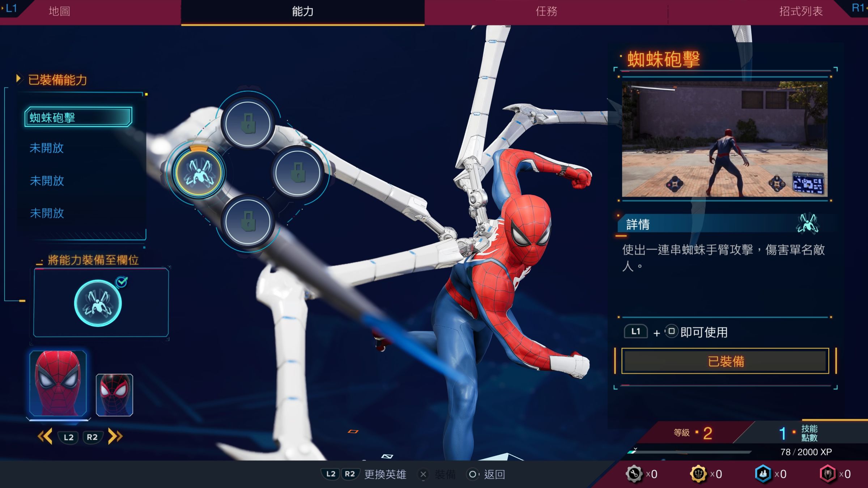Click the bottom bar R2 prompt for 更換英雄
The height and width of the screenshot is (488, 868).
350,474
